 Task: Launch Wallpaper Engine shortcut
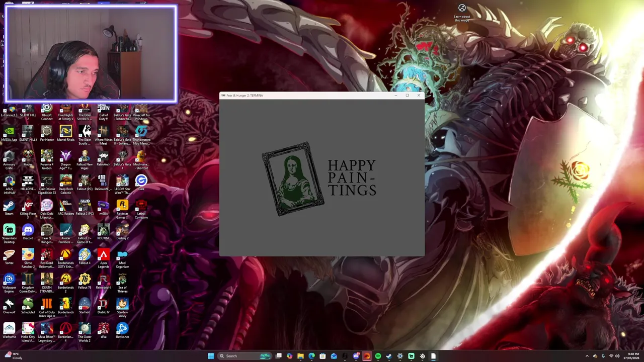(9, 282)
